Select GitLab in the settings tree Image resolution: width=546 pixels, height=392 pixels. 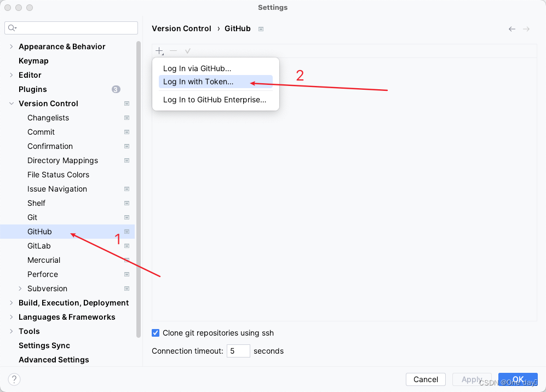click(39, 246)
